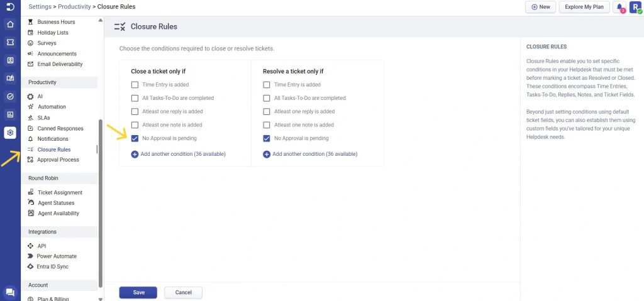Click the Power Automate icon
644x301 pixels.
30,256
